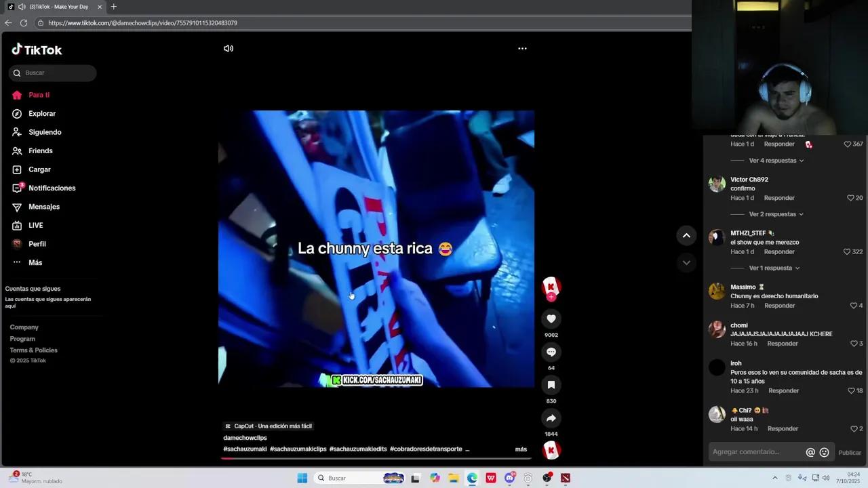Like Iroh's comment
The width and height of the screenshot is (868, 488).
[x=851, y=391]
